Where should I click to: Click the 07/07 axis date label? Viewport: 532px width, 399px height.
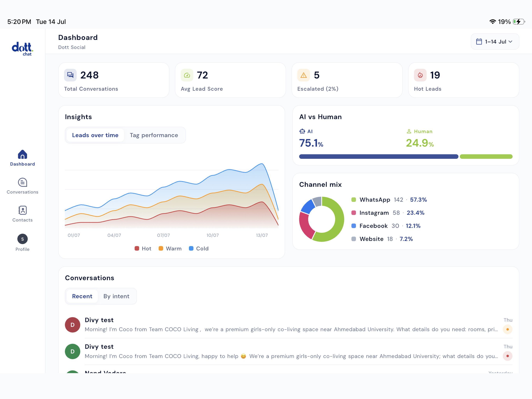pyautogui.click(x=163, y=235)
